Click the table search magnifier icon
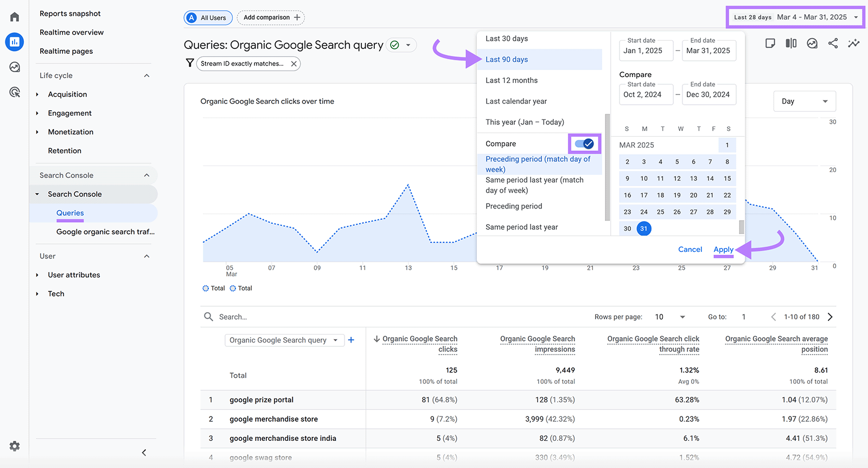This screenshot has height=468, width=868. click(208, 317)
